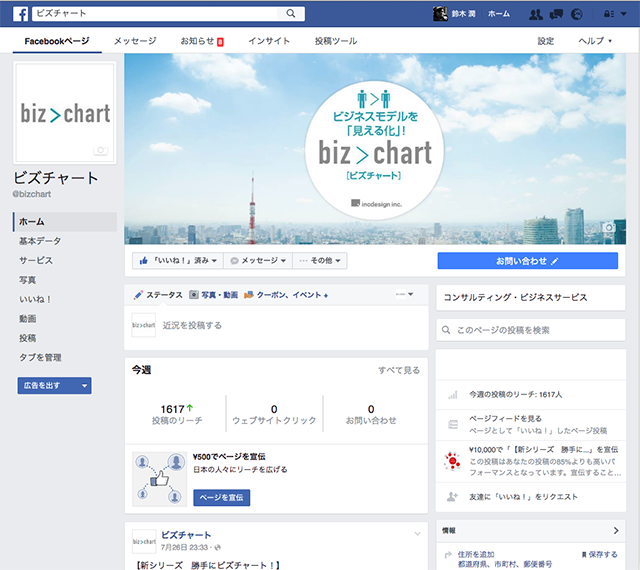640x570 pixels.
Task: Click the お問い合わせ blue button
Action: click(527, 261)
